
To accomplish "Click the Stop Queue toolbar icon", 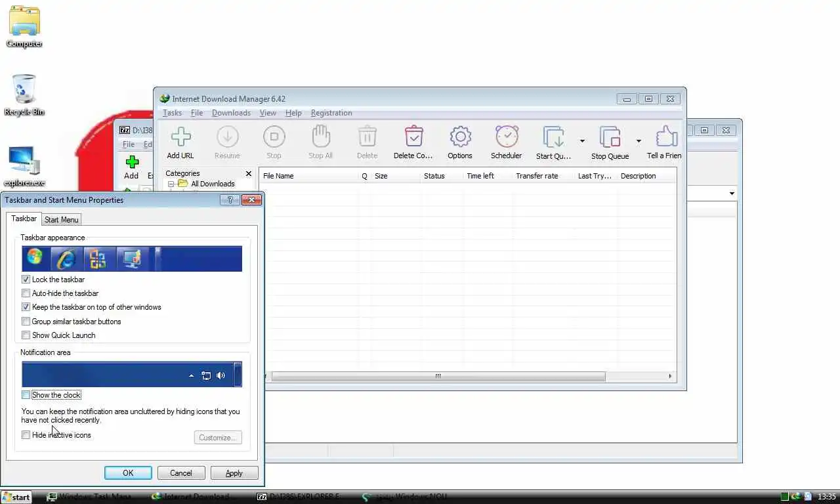I will pyautogui.click(x=610, y=136).
